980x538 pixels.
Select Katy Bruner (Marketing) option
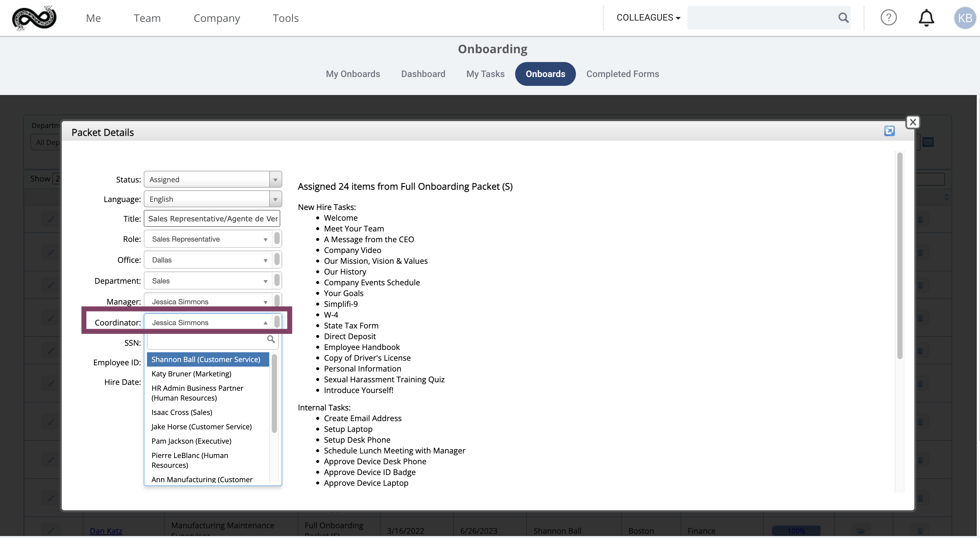tap(208, 374)
